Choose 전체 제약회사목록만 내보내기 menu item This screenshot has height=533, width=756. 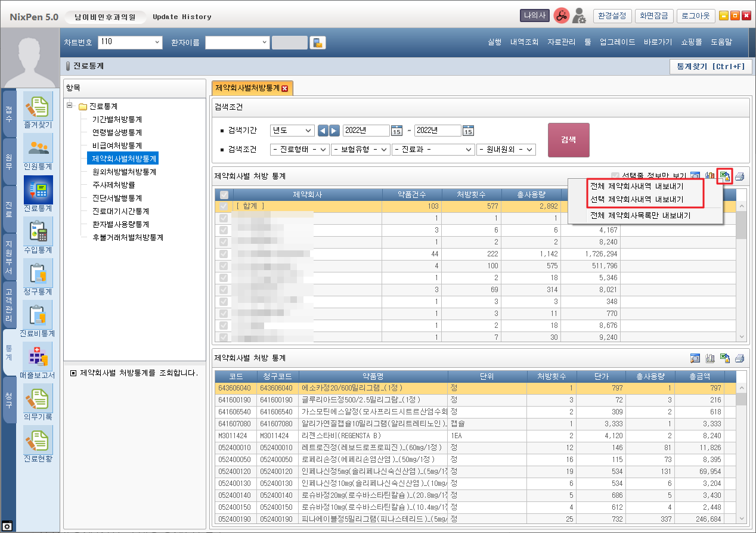coord(640,215)
